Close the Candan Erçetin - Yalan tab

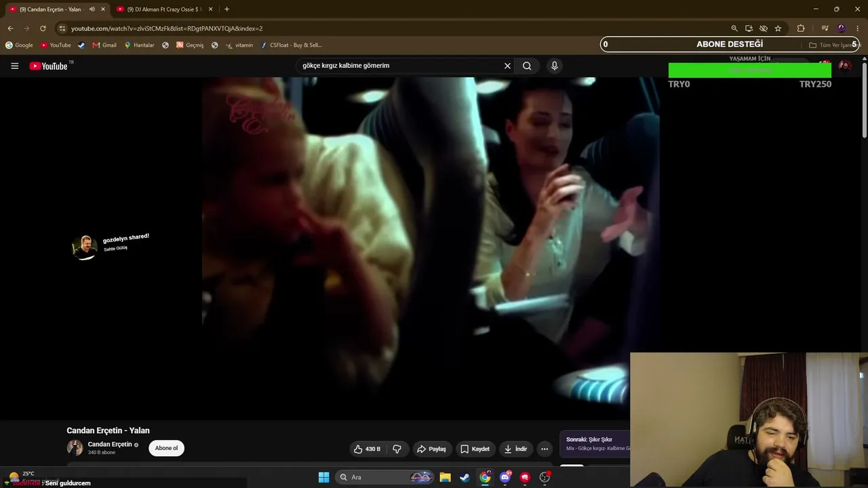[x=103, y=9]
